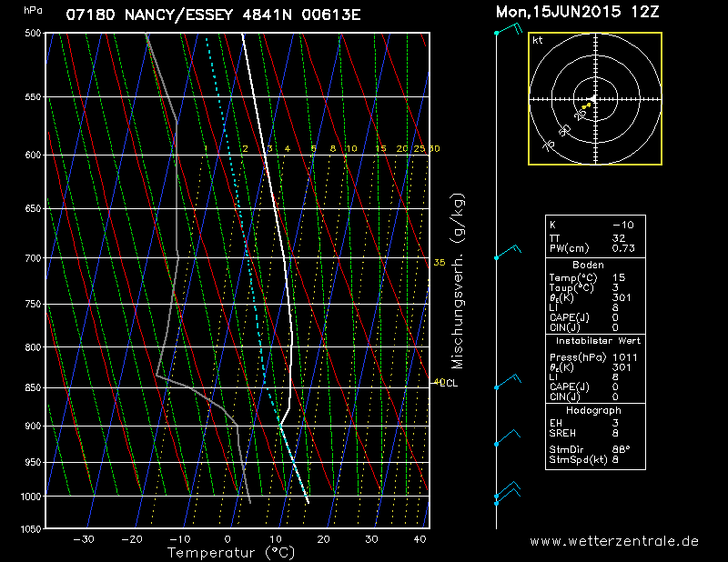
Task: Click the wind barb at 500 hPa
Action: click(x=508, y=30)
